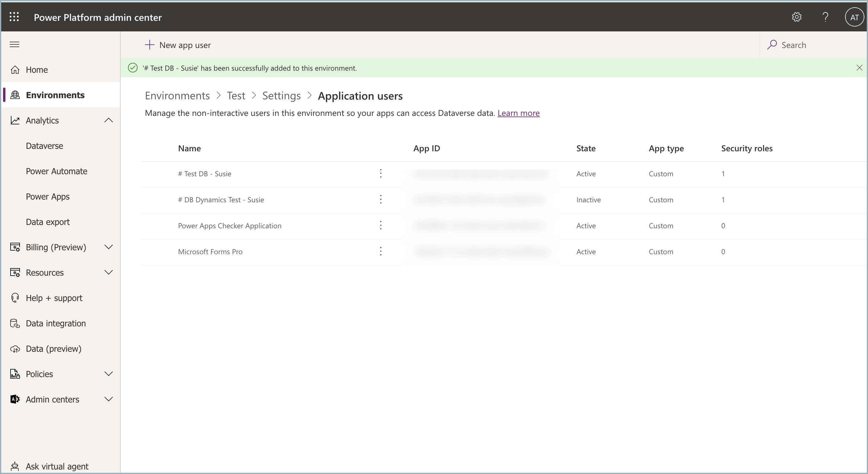Click New app user button

click(178, 45)
